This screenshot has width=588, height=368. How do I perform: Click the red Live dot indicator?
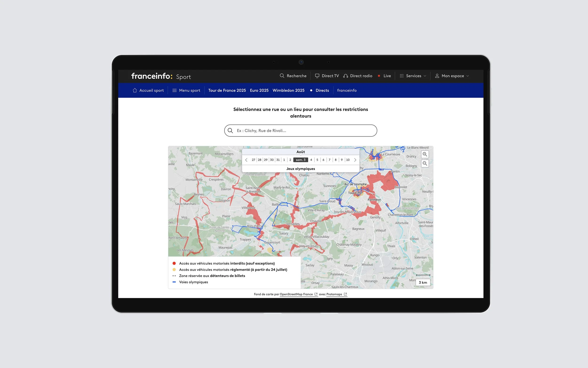(x=379, y=76)
